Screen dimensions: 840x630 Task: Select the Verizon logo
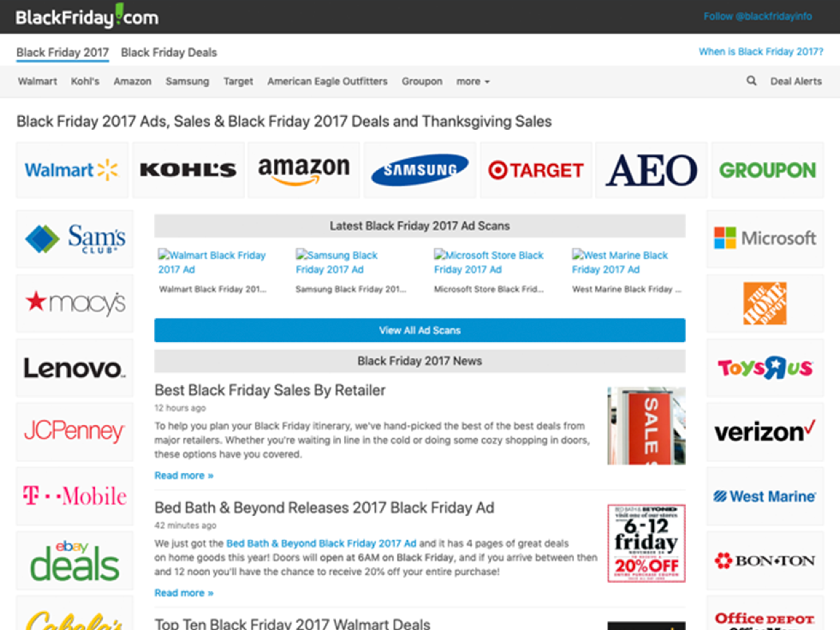765,432
